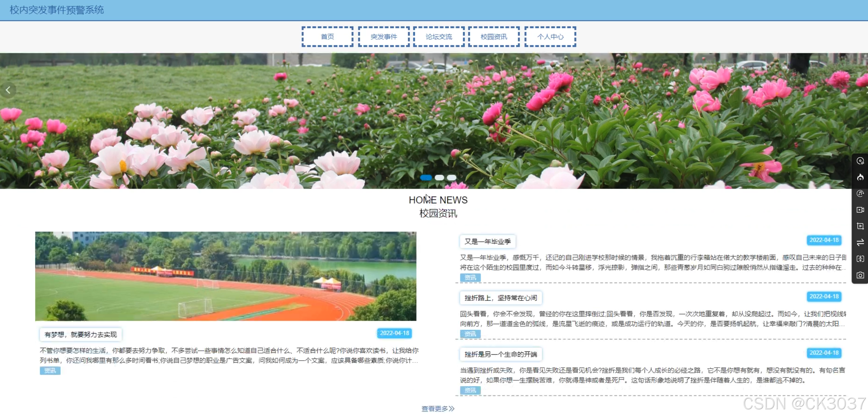The height and width of the screenshot is (418, 868).
Task: Click the camera screenshot icon
Action: pyautogui.click(x=860, y=275)
